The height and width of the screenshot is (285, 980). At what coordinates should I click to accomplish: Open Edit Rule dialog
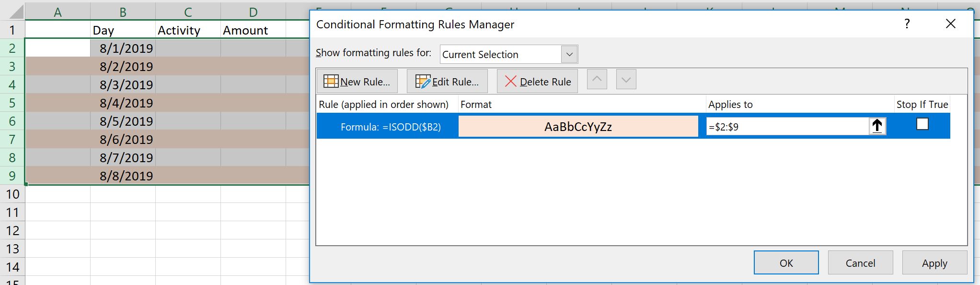pos(447,81)
